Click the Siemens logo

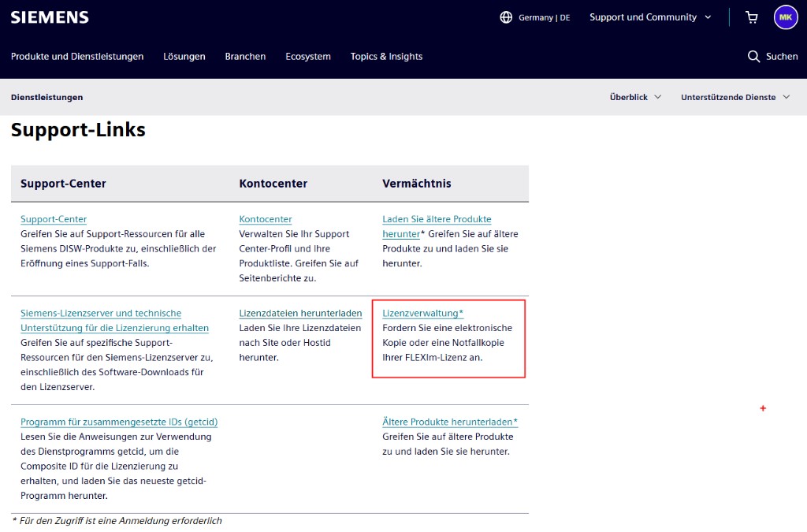(x=50, y=17)
